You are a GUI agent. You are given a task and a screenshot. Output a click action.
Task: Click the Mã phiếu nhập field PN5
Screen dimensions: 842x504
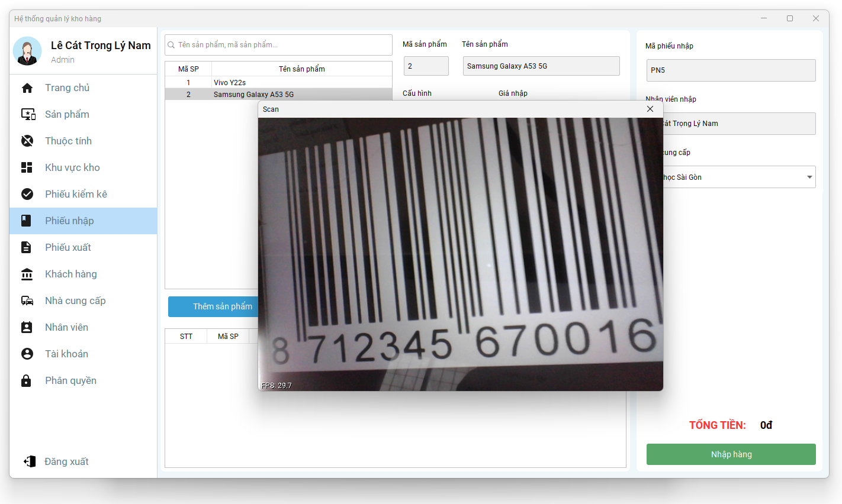731,70
